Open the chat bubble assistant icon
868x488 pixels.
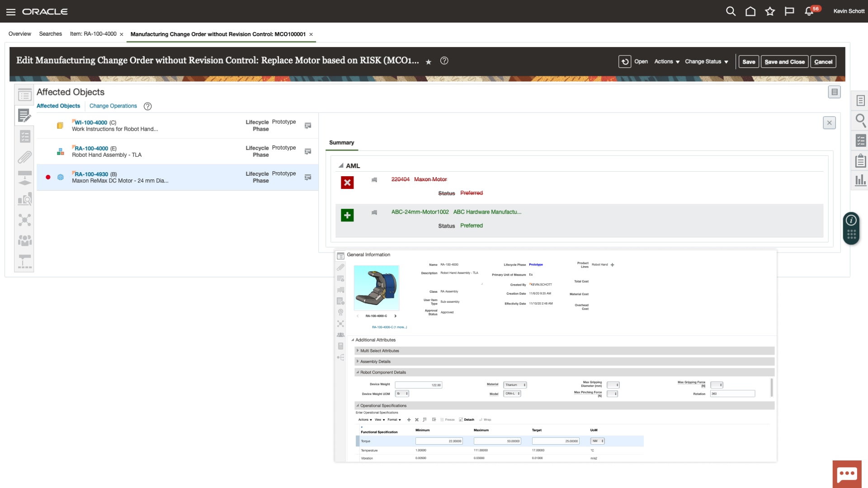[x=847, y=474]
